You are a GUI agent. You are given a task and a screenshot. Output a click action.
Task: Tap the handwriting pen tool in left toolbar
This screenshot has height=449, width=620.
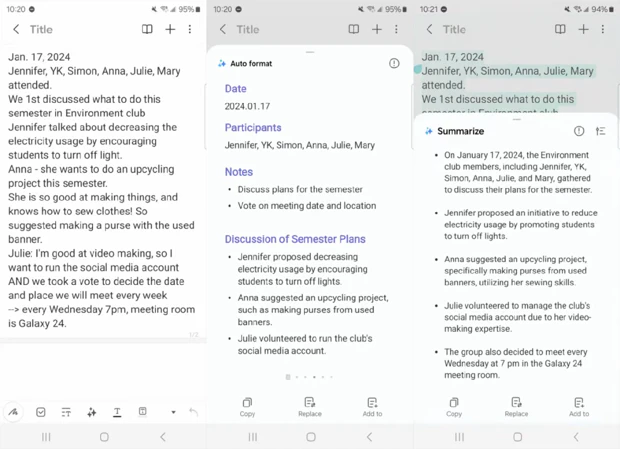pos(14,412)
